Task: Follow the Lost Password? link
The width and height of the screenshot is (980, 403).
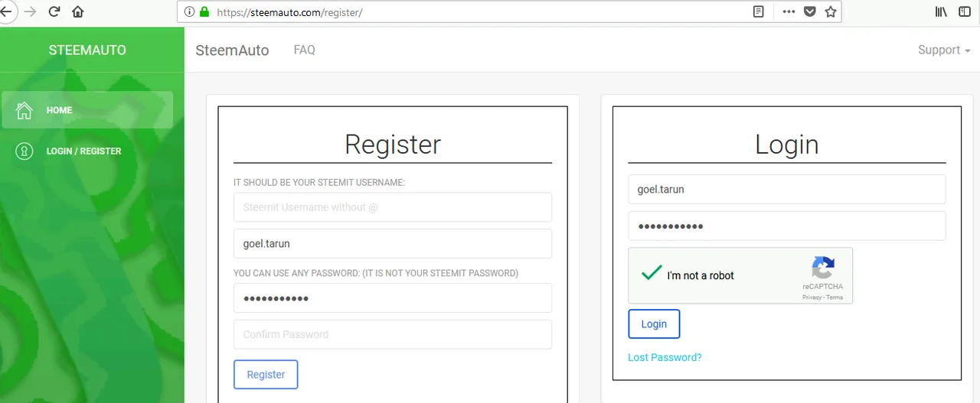Action: pos(665,357)
